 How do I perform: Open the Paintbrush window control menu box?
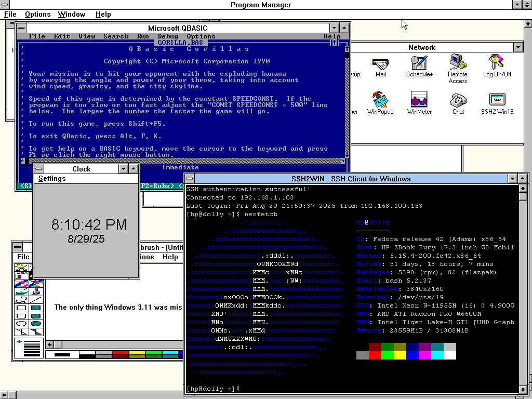[18, 247]
